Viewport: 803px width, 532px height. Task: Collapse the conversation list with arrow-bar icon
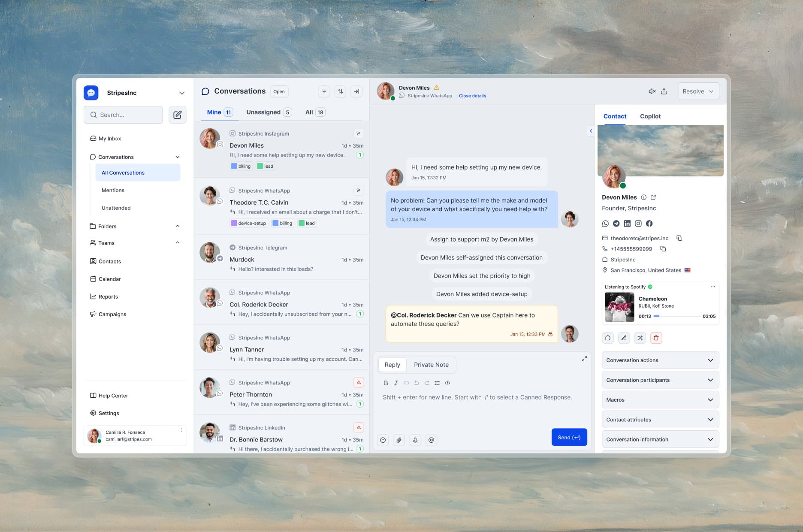pos(356,91)
